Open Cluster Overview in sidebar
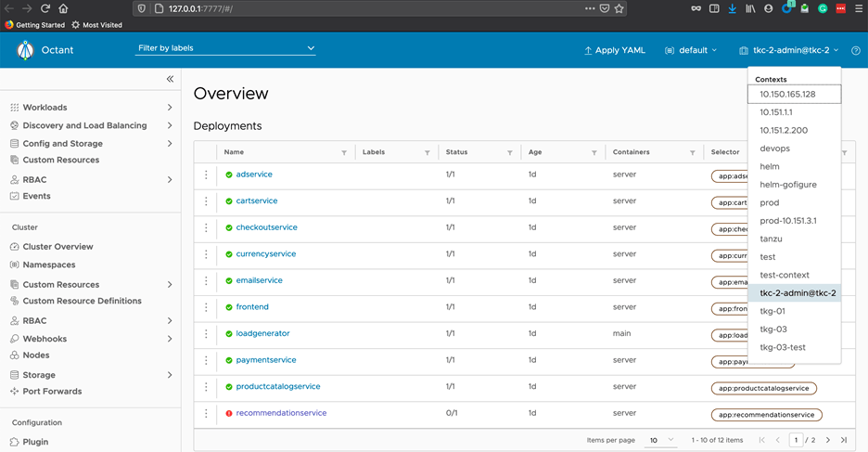The width and height of the screenshot is (868, 452). click(57, 247)
